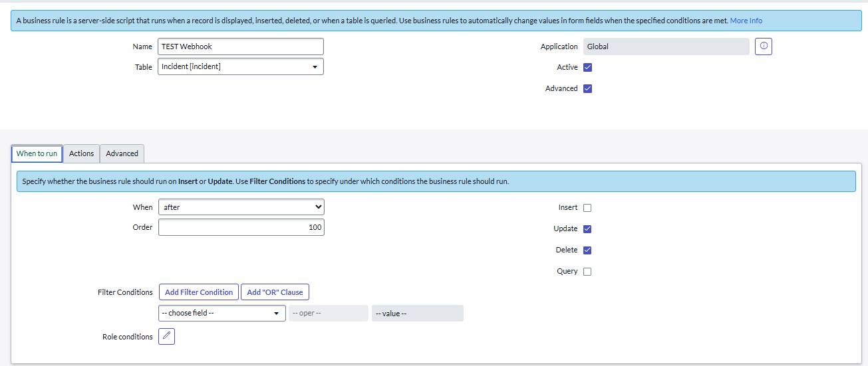Uncheck the Active checkbox
The width and height of the screenshot is (868, 366).
587,67
